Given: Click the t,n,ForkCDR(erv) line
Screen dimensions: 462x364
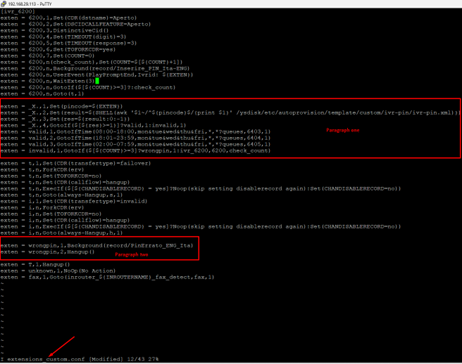Looking at the screenshot, I should [x=42, y=170].
